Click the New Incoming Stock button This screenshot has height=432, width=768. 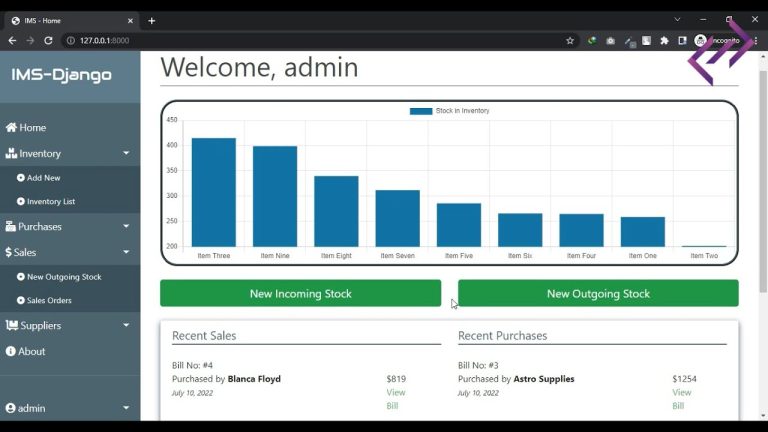300,294
